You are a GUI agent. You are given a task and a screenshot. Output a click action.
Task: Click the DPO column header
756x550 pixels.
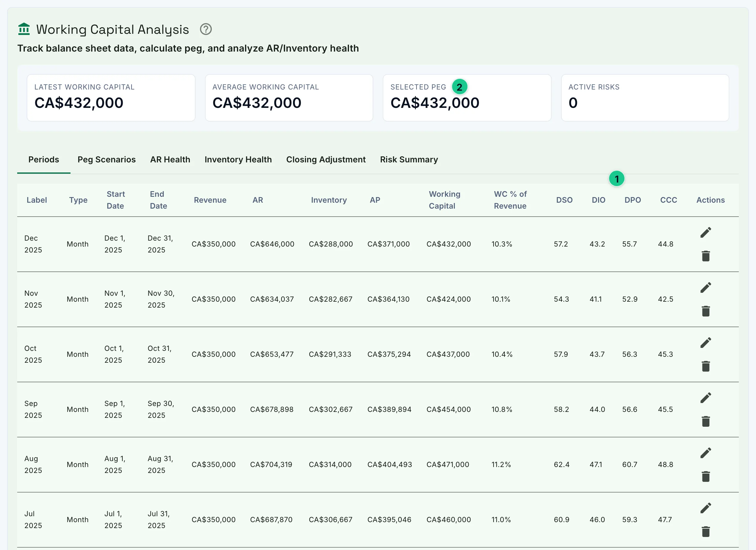click(633, 200)
